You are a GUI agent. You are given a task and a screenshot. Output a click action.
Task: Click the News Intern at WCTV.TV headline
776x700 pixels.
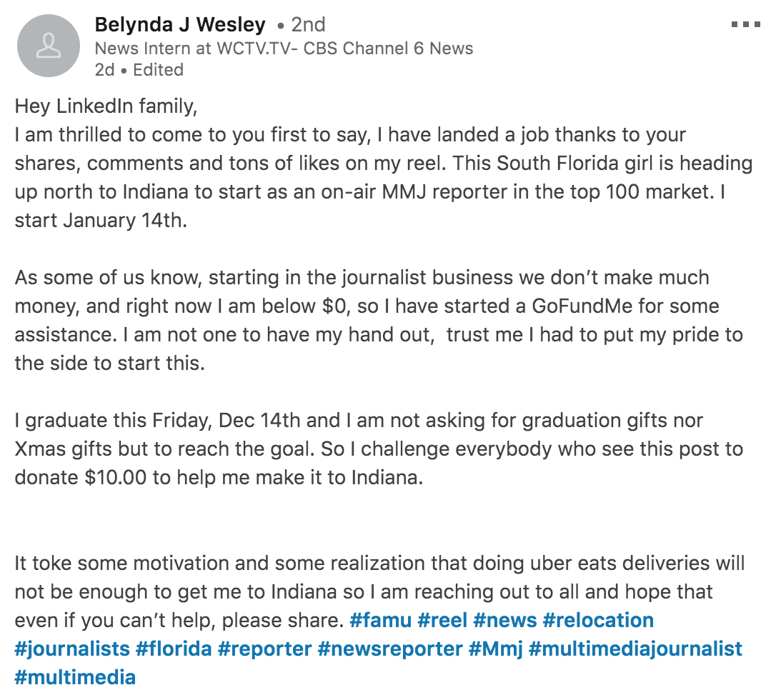[x=284, y=49]
